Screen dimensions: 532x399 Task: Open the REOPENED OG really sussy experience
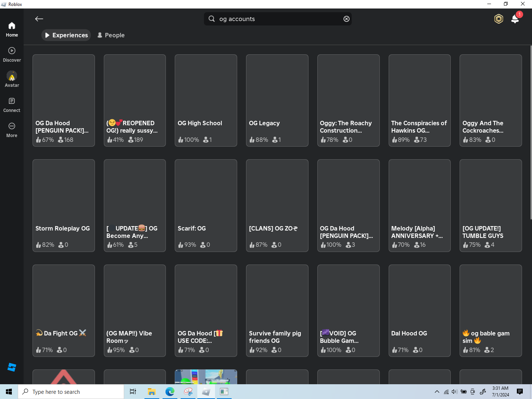135,100
